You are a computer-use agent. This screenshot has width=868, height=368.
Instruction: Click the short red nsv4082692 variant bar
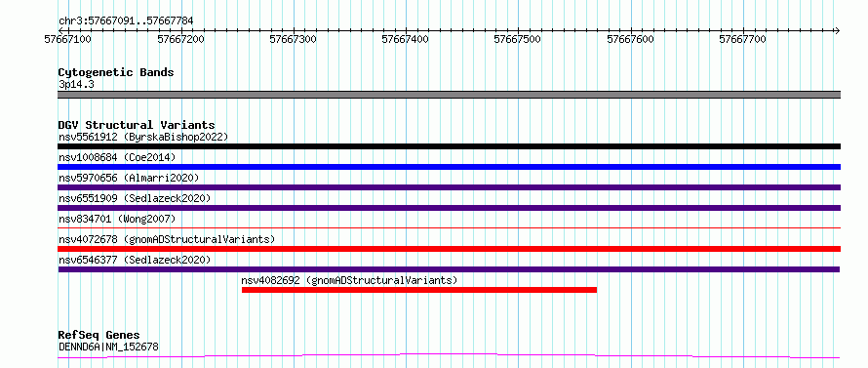click(419, 290)
